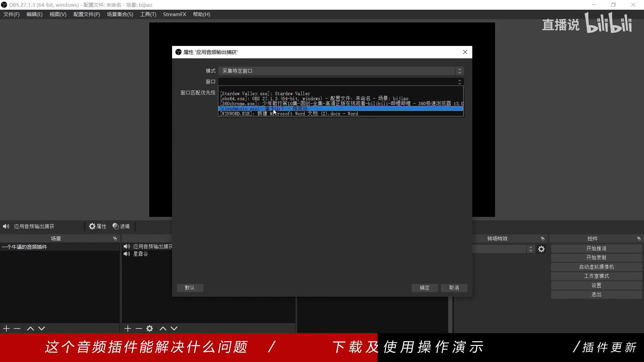This screenshot has width=644, height=362.
Task: Close the properties dialog window
Action: tap(465, 52)
